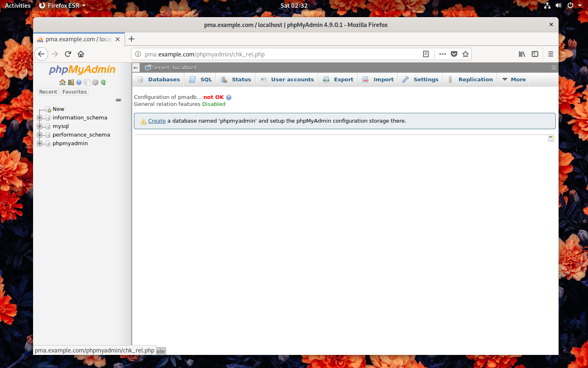Viewport: 588px width, 368px height.
Task: Open Firefox home page button
Action: (x=81, y=54)
